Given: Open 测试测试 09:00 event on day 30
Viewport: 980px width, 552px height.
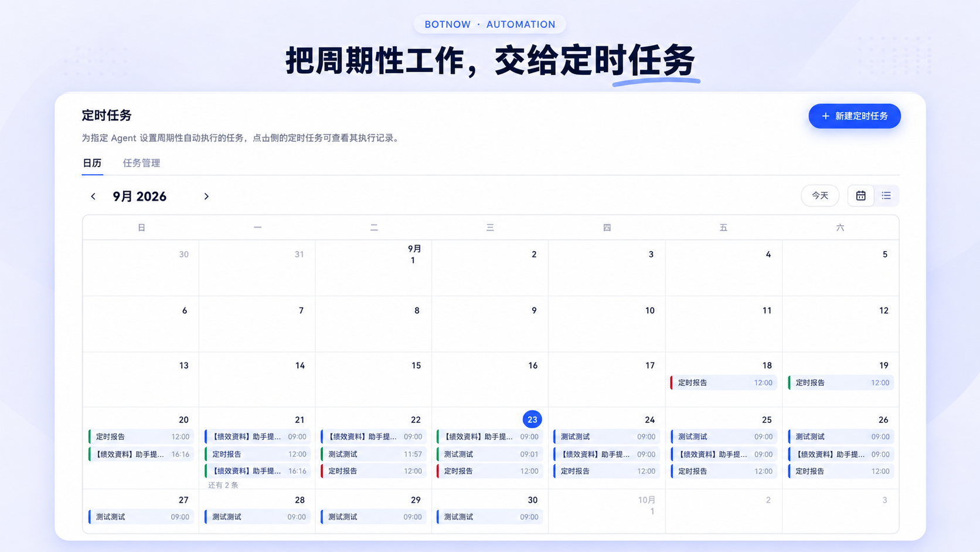Looking at the screenshot, I should coord(489,517).
